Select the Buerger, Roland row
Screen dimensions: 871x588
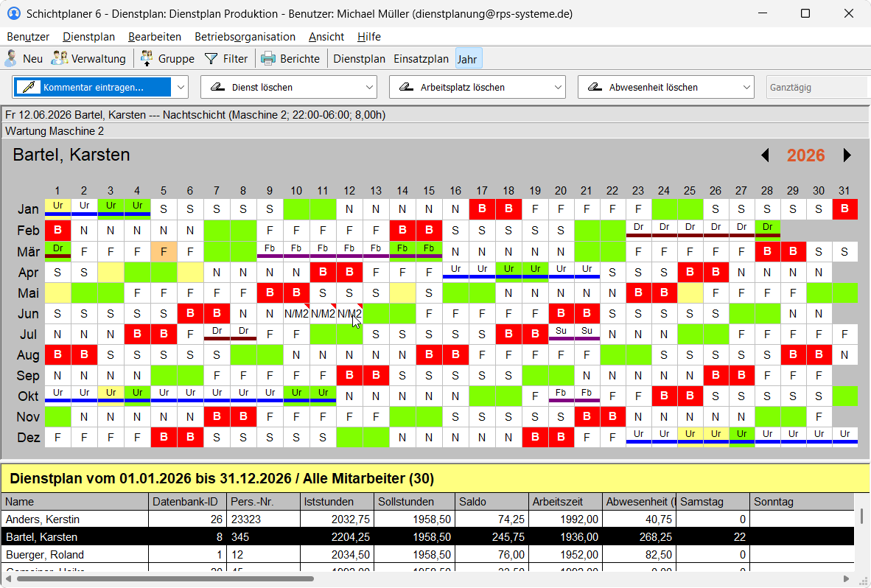point(427,555)
